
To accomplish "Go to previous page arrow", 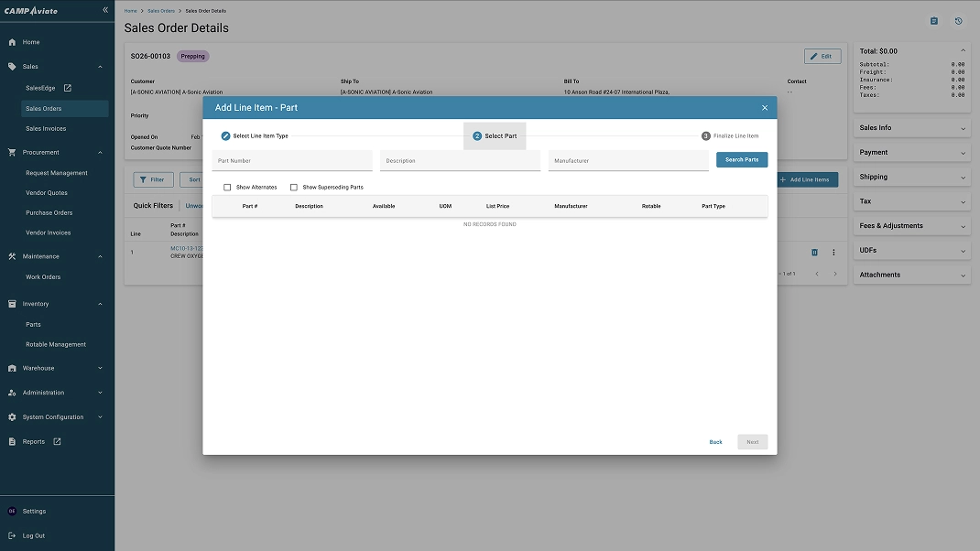I will (817, 274).
